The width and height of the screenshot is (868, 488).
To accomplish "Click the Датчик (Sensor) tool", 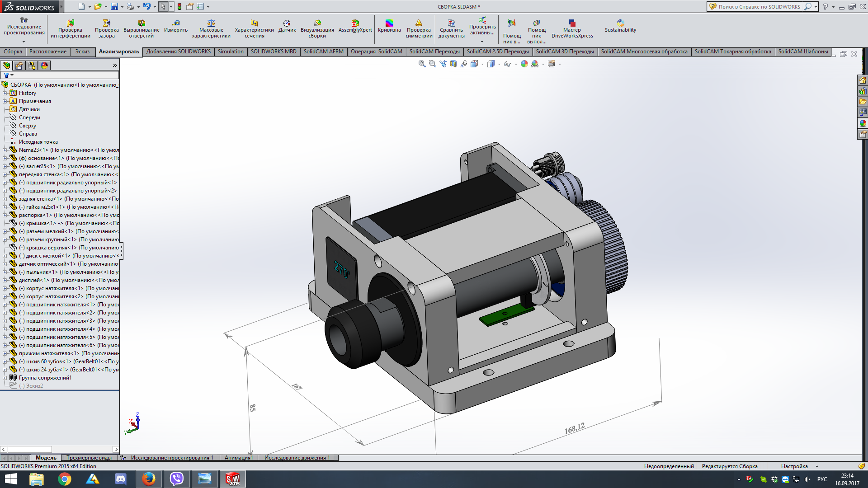I will pos(287,26).
